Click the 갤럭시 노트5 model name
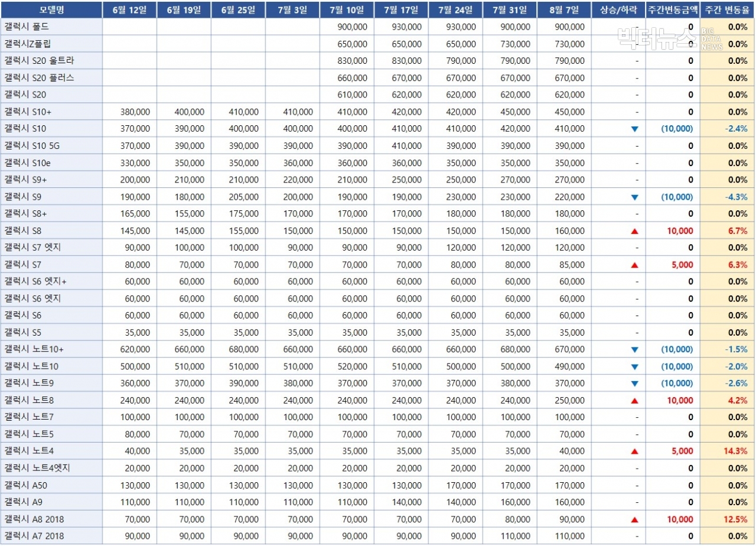The image size is (756, 546). 29,435
